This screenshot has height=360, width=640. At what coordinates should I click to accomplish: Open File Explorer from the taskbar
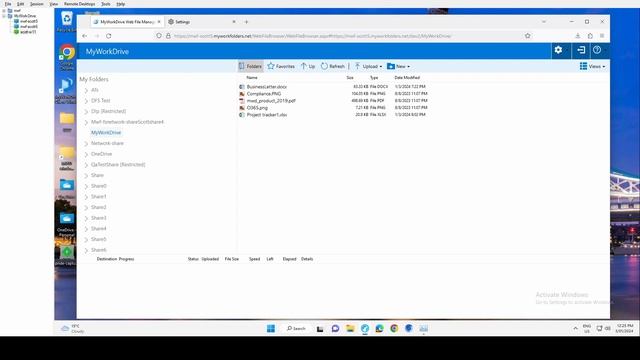[350, 329]
